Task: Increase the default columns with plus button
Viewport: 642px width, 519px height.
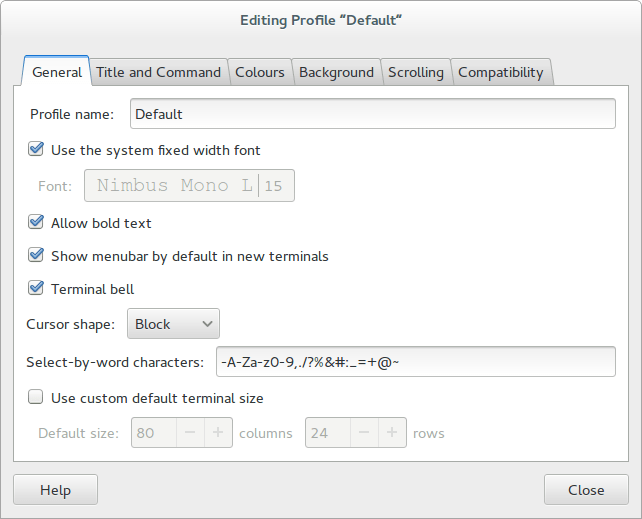Action: point(218,433)
